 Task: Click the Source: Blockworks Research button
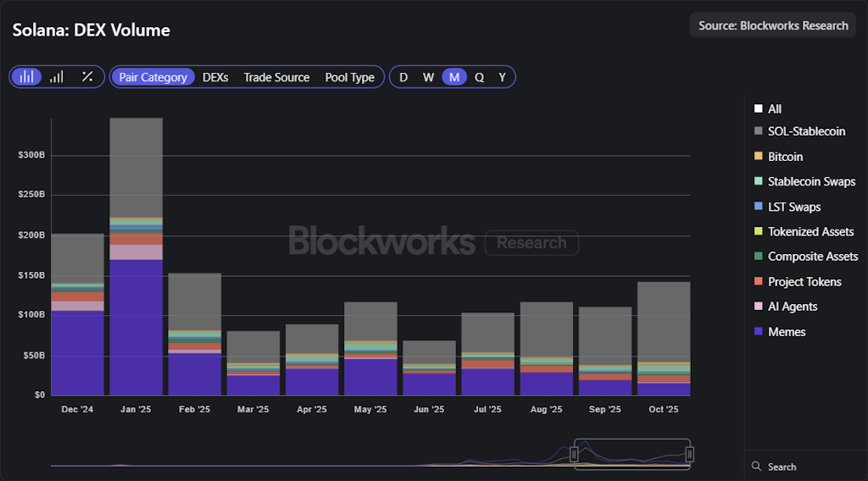(x=773, y=25)
